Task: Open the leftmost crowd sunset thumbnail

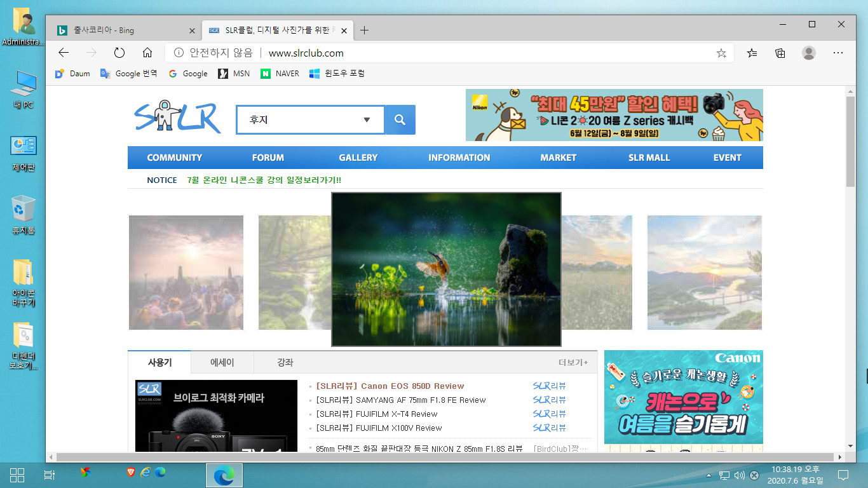Action: (186, 273)
